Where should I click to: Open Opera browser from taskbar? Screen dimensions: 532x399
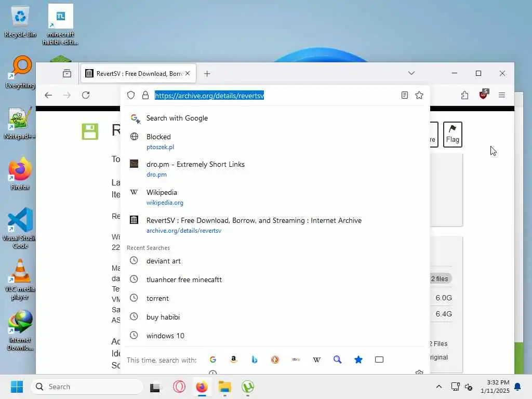click(179, 387)
